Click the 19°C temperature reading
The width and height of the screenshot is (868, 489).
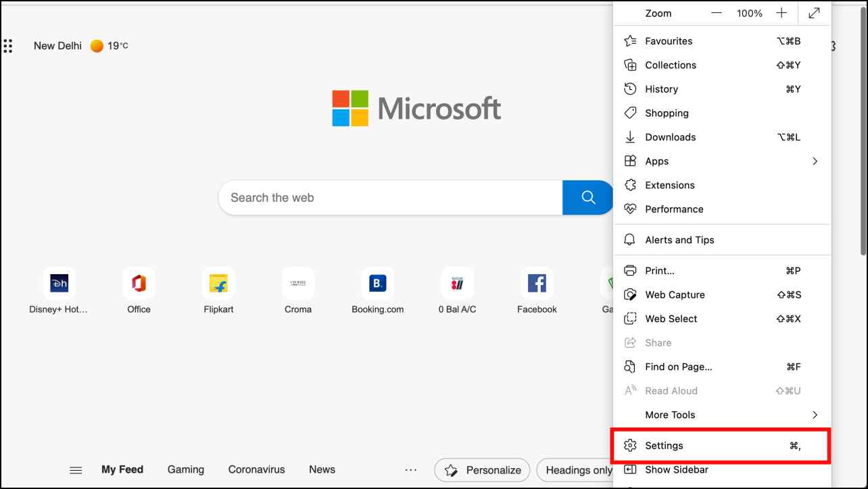coord(118,46)
